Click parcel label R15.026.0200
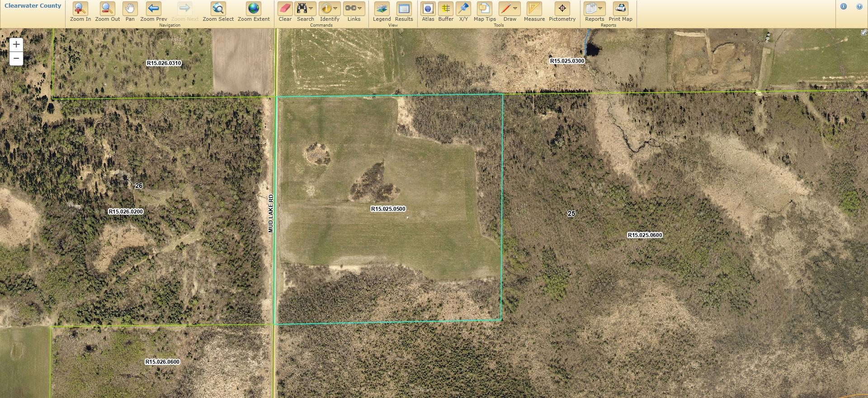 (x=126, y=211)
